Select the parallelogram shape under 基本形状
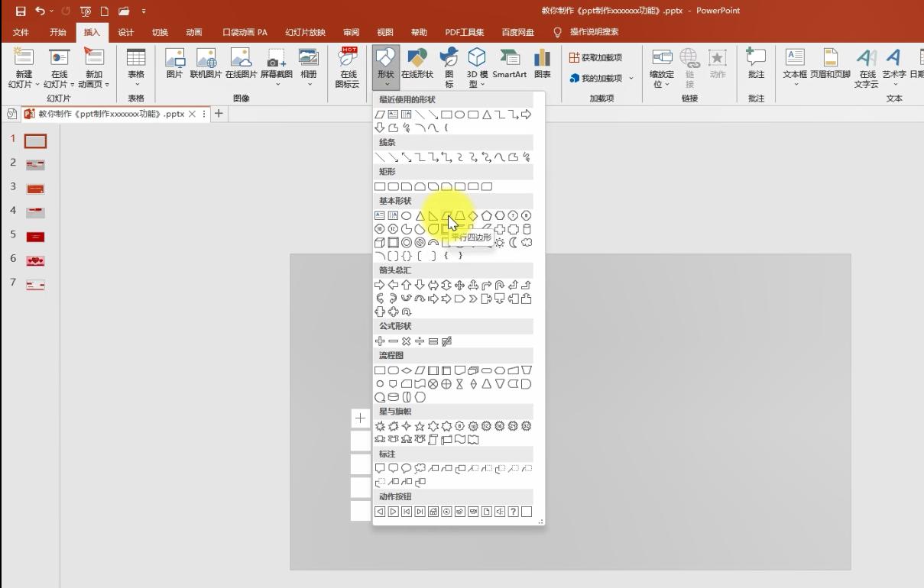The height and width of the screenshot is (588, 924). (447, 215)
